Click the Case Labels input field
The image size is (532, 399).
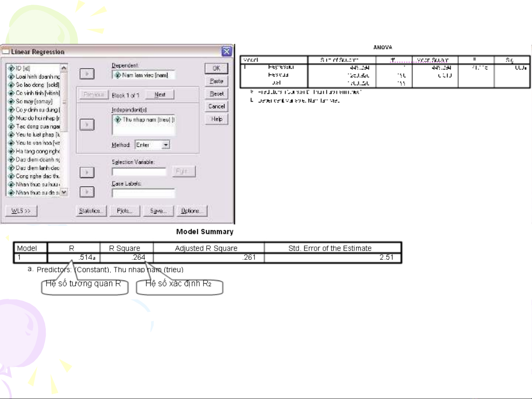[143, 193]
